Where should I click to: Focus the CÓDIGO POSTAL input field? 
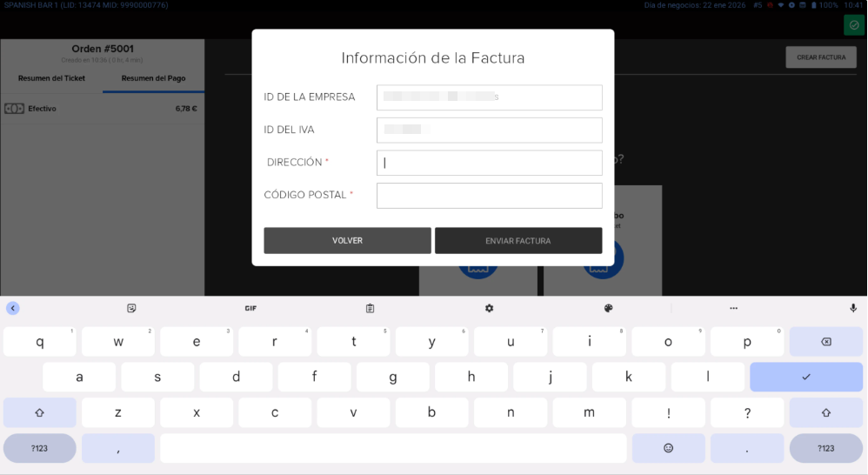[490, 196]
